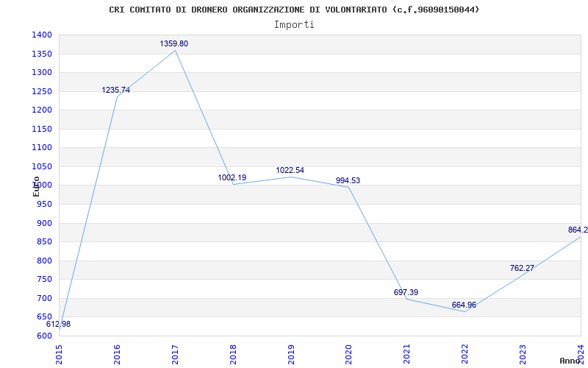
Task: Select the partially visible 864.2 label
Action: tap(578, 230)
